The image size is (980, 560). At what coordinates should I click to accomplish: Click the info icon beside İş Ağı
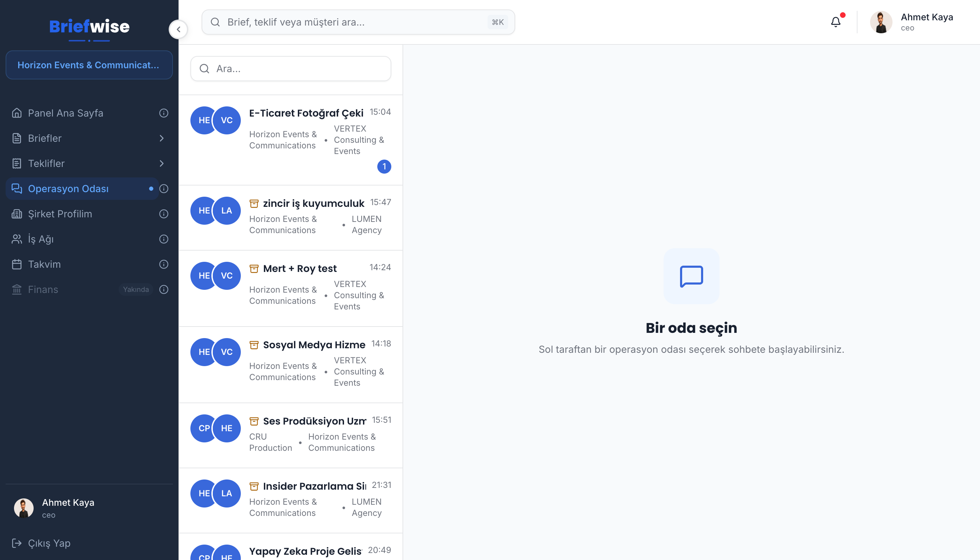pyautogui.click(x=164, y=239)
